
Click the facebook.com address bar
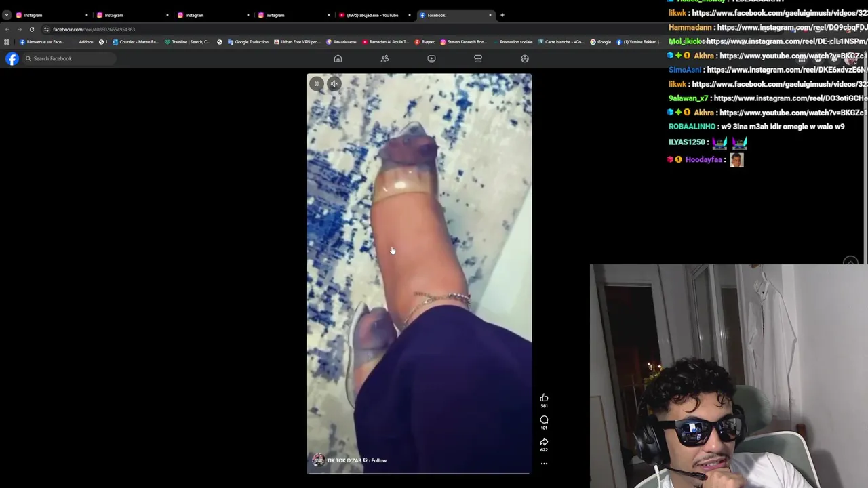pyautogui.click(x=94, y=29)
